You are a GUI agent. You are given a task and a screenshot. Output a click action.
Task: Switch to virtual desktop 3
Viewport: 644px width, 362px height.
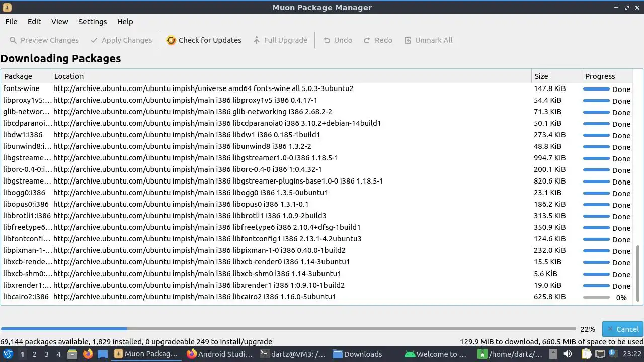[46, 354]
